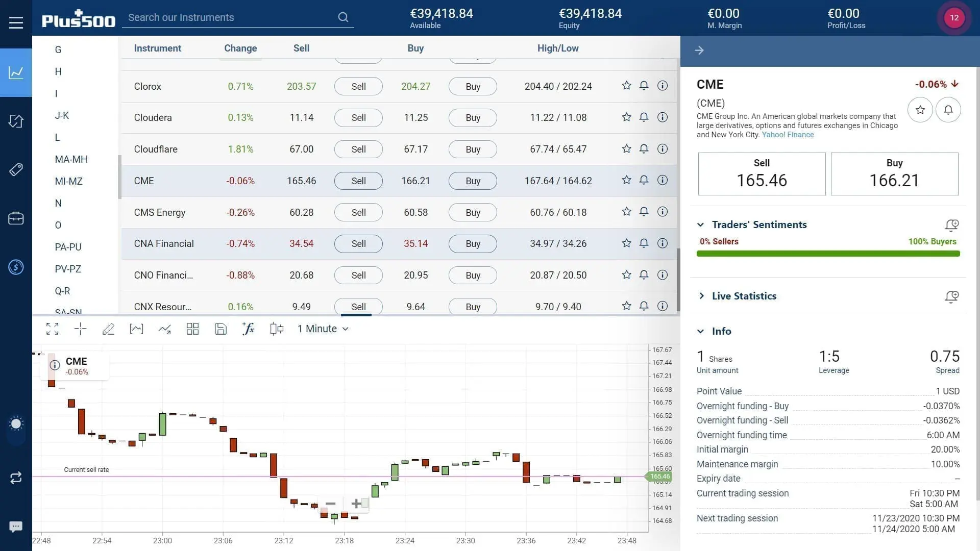Viewport: 980px width, 551px height.
Task: Favorite the Cloudera row star
Action: coord(626,117)
